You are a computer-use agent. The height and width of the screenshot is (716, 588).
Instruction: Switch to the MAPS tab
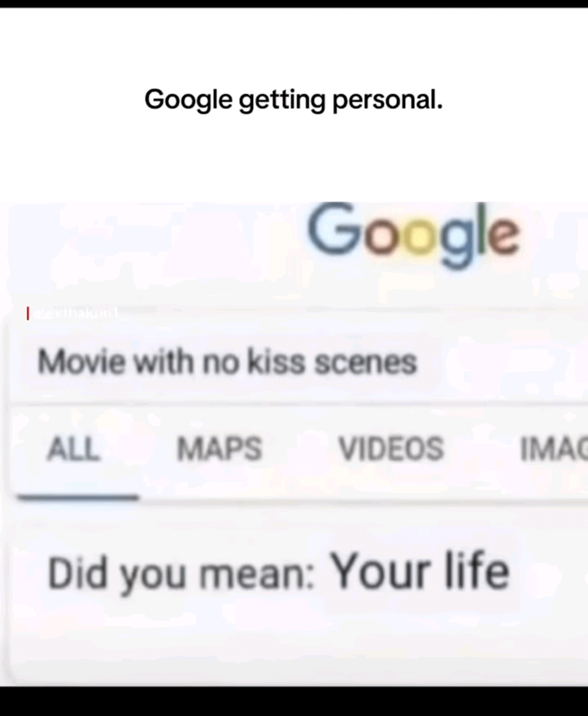click(x=219, y=449)
